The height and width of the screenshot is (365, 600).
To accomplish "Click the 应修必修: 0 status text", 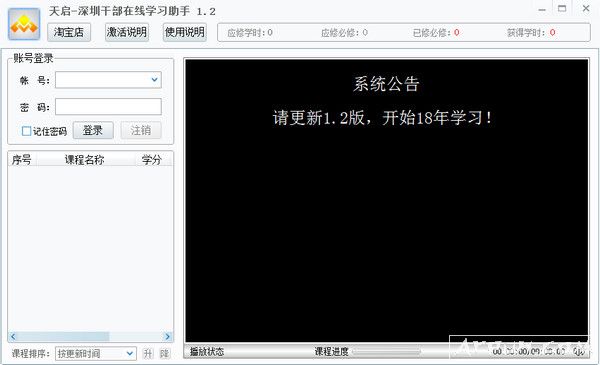I will tap(344, 33).
